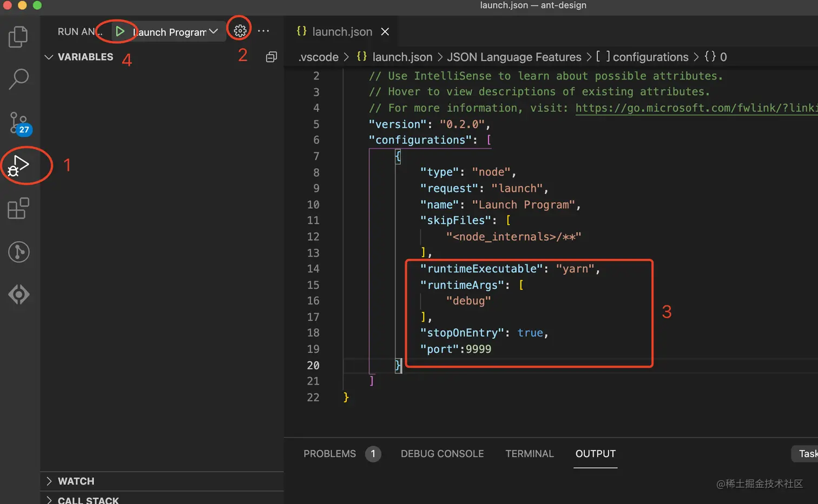818x504 pixels.
Task: Click the configurations breadcrumb segment
Action: (x=642, y=57)
